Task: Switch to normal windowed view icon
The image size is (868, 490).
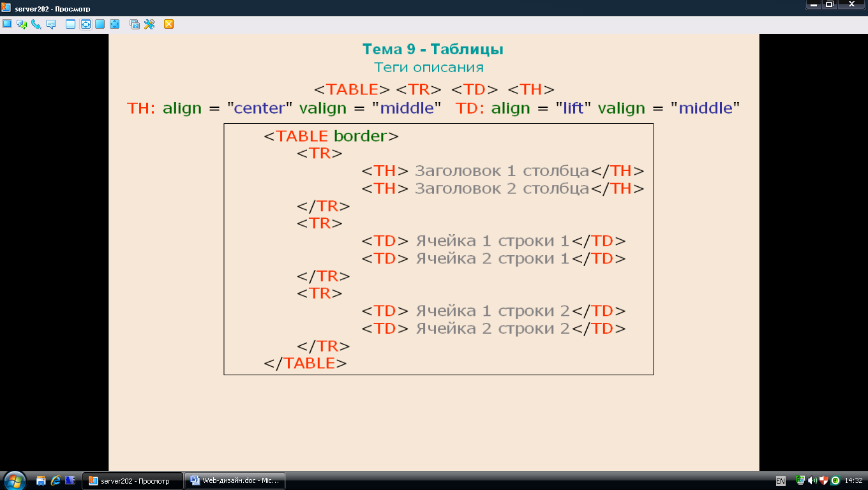Action: click(71, 24)
